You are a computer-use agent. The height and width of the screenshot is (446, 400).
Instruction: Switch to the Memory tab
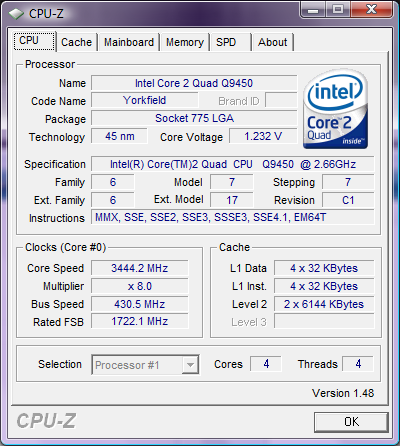[185, 42]
